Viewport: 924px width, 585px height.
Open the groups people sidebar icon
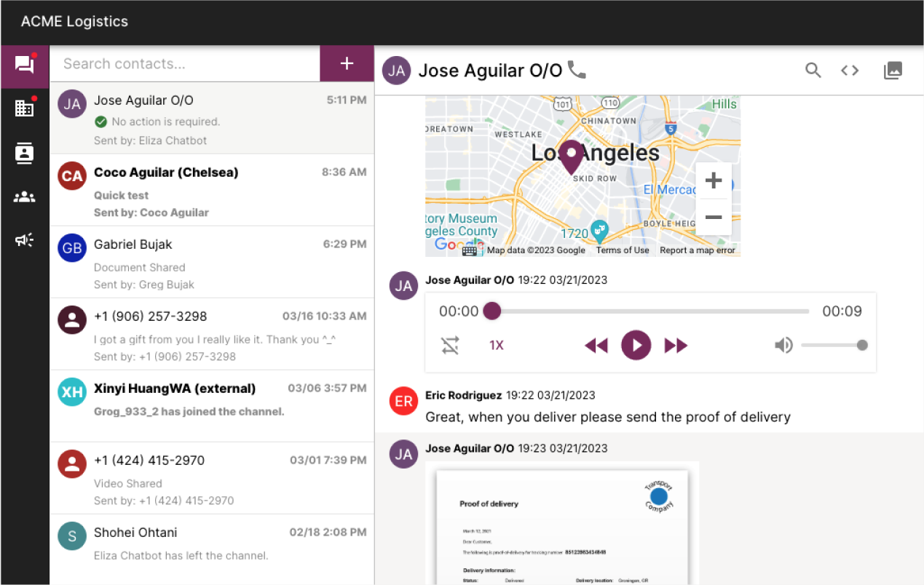[25, 196]
